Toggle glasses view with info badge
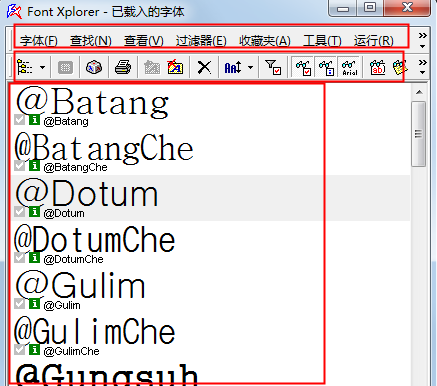This screenshot has width=437, height=386. tap(326, 68)
